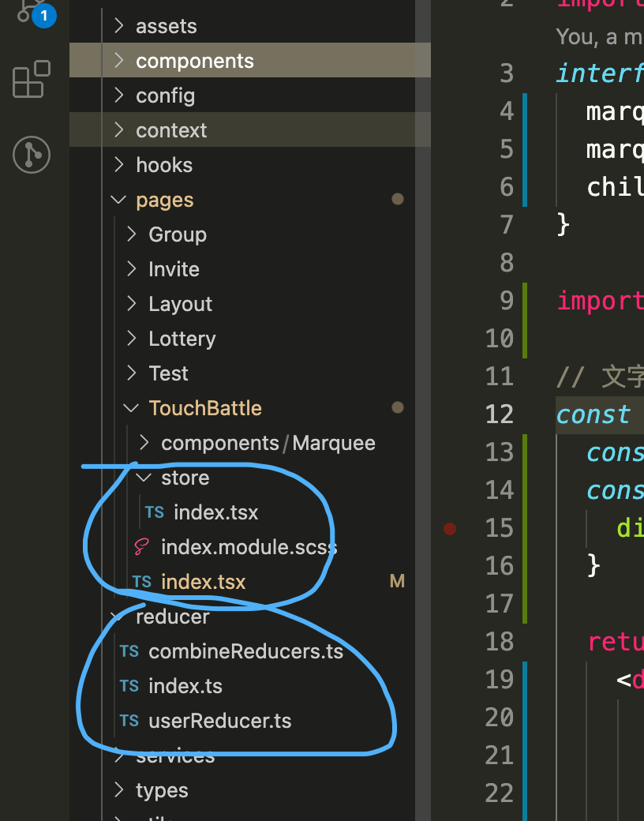Click line number 9 in gutter
This screenshot has width=644, height=821.
507,301
